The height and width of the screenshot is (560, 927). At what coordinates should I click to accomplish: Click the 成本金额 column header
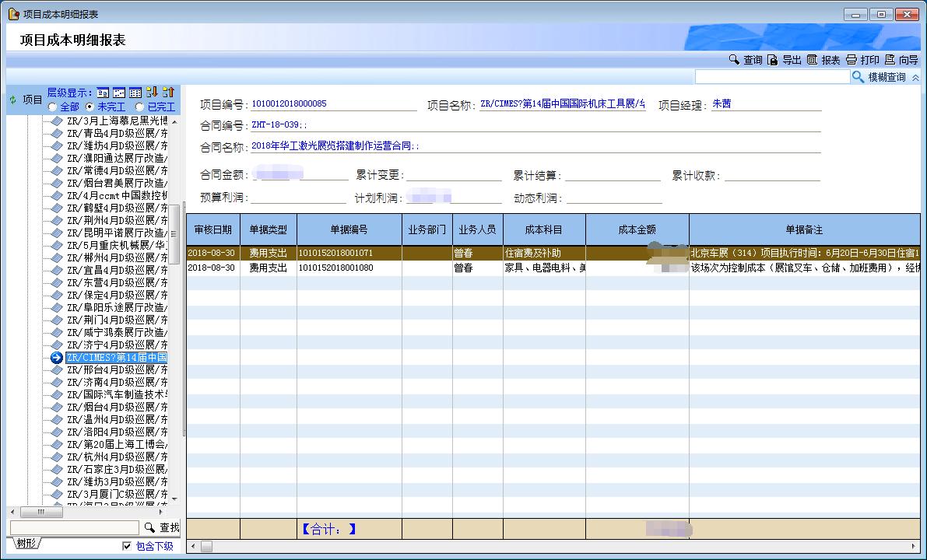point(637,230)
